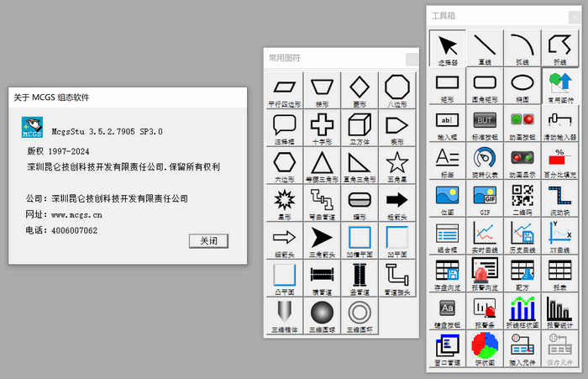Select the 标签 label tool
The width and height of the screenshot is (588, 379).
[448, 161]
